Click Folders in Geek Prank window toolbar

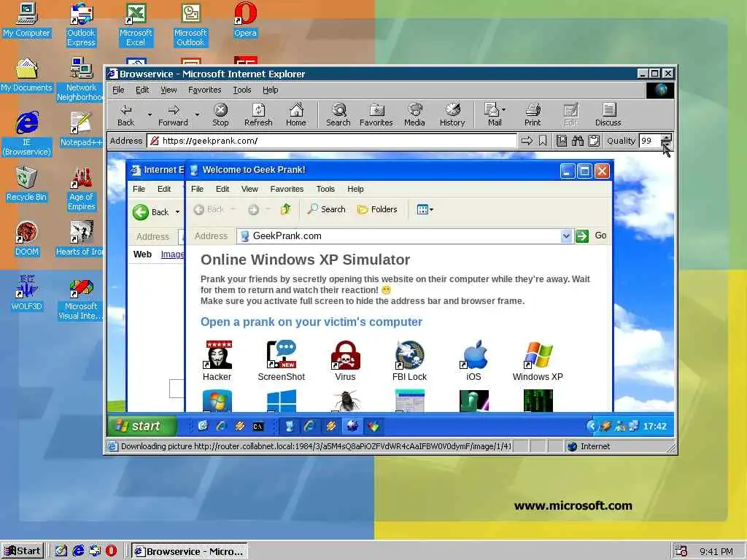377,209
